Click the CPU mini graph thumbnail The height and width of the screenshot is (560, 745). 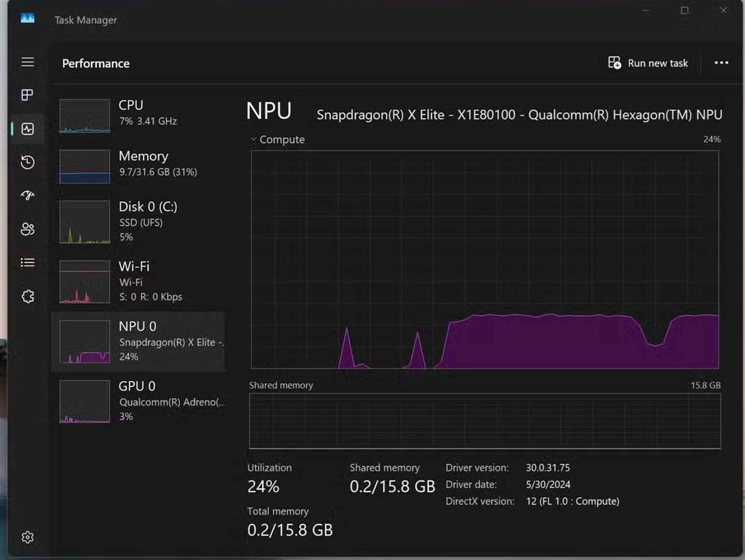click(84, 116)
